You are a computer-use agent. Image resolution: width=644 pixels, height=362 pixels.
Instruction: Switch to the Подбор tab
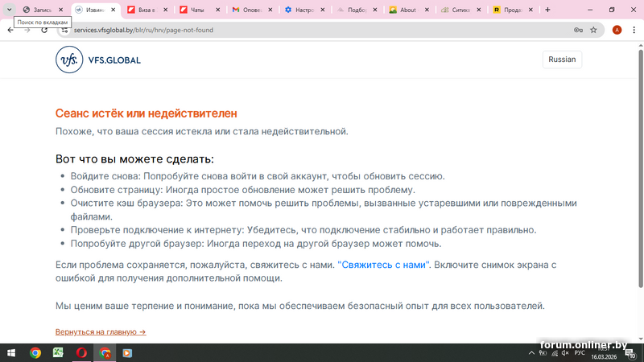pos(357,10)
